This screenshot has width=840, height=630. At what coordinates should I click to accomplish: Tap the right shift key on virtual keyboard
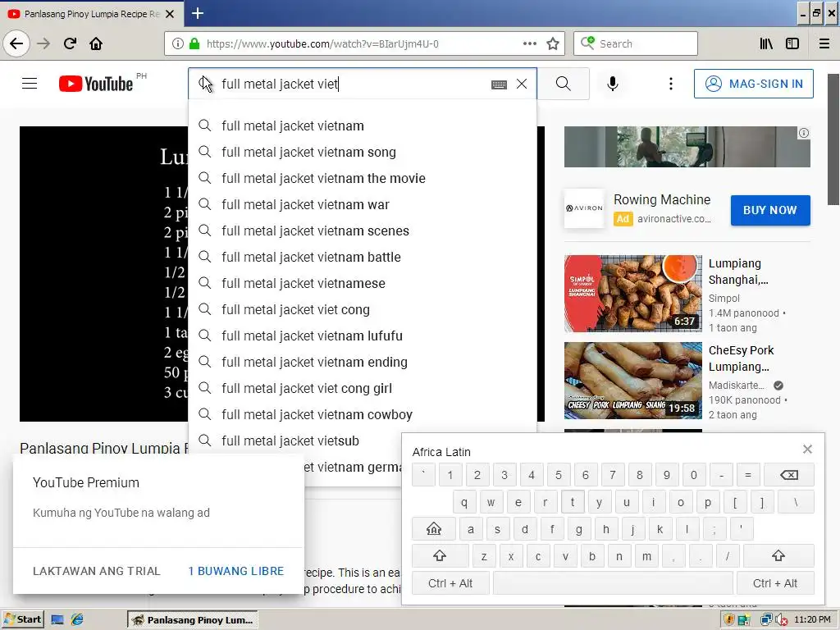coord(778,555)
